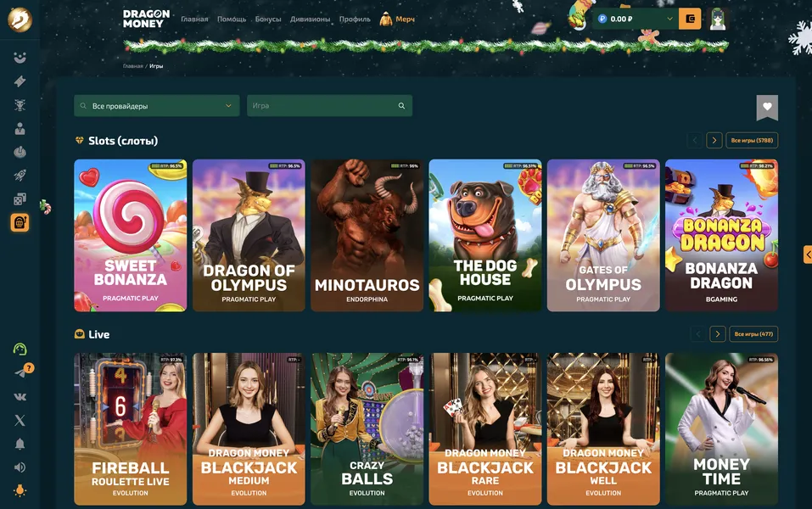Click the X (Twitter) icon in sidebar
The image size is (812, 509).
[x=20, y=418]
